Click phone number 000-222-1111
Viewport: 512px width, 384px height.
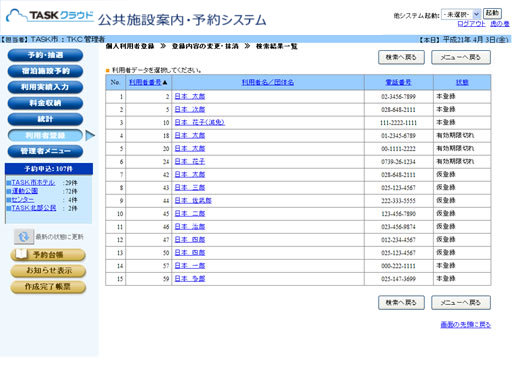pyautogui.click(x=398, y=266)
